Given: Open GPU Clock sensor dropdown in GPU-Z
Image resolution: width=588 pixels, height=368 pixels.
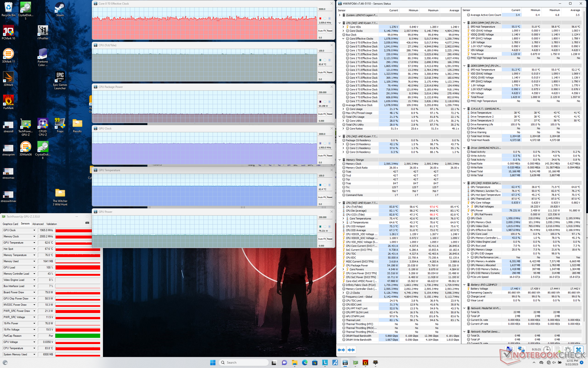Looking at the screenshot, I should [34, 230].
